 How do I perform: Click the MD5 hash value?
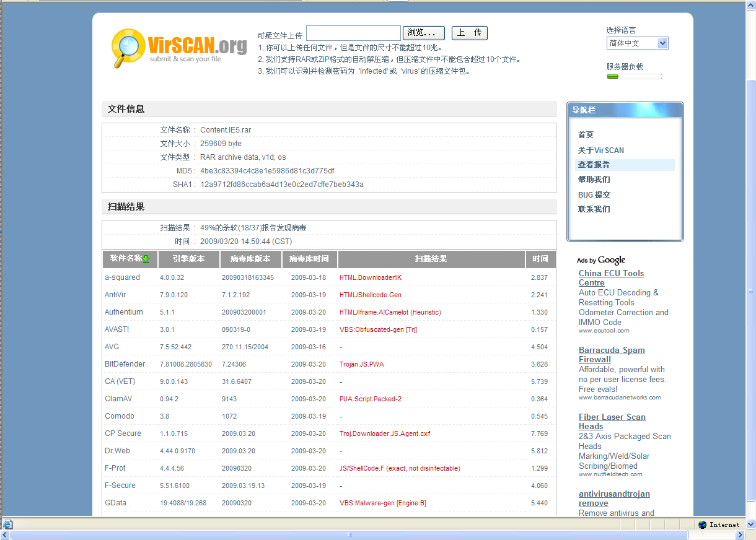(x=267, y=171)
